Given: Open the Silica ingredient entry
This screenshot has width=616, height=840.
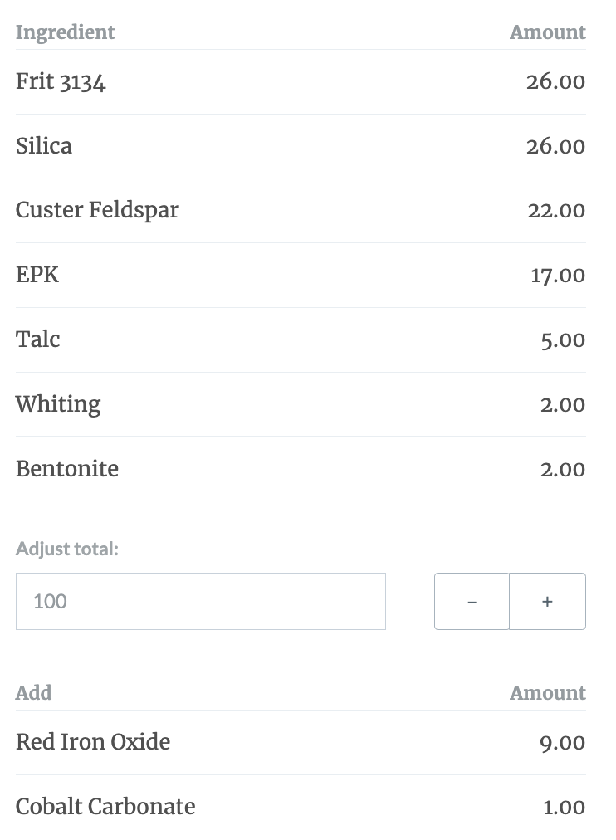Looking at the screenshot, I should (43, 146).
